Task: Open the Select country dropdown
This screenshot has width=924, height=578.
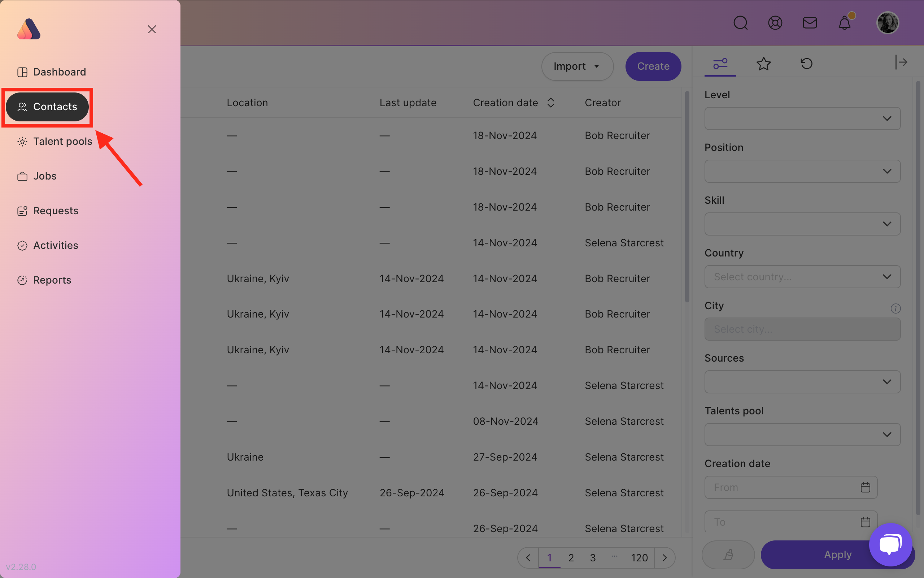Action: [803, 277]
